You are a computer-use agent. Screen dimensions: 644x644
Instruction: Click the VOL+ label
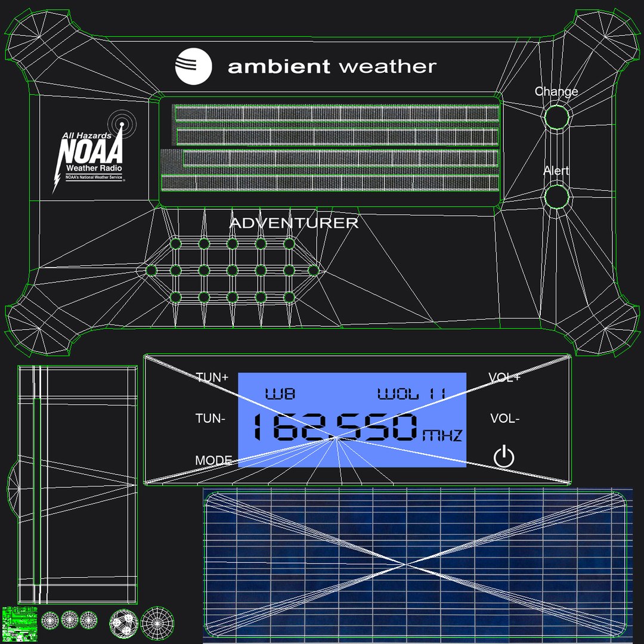tap(504, 377)
